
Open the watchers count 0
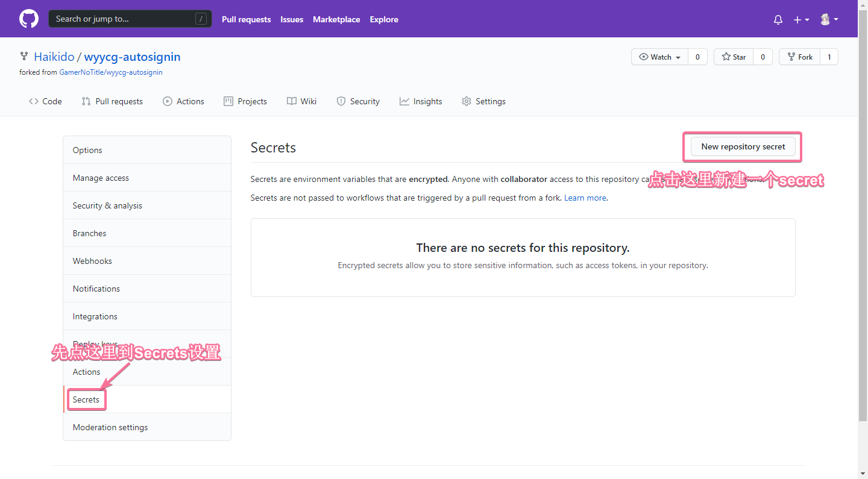point(697,57)
